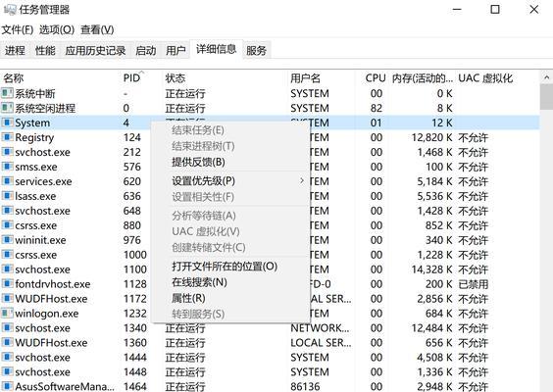Switch to the 服务 tab
This screenshot has height=392, width=553.
[256, 50]
